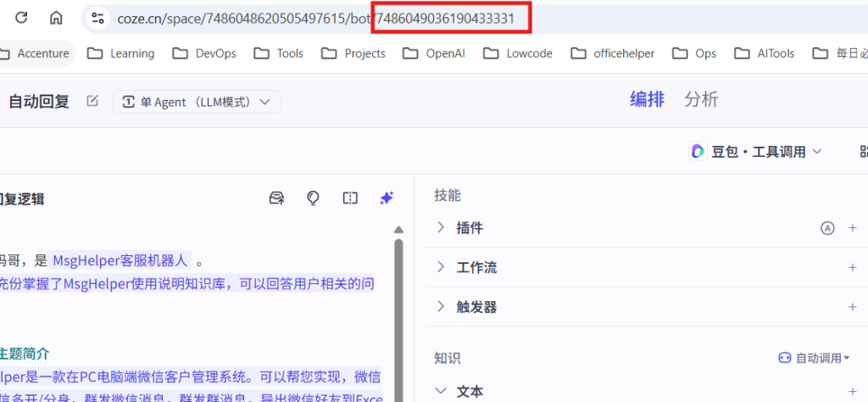This screenshot has height=402, width=868.
Task: Add a plugin with 插件 plus icon
Action: tap(853, 228)
